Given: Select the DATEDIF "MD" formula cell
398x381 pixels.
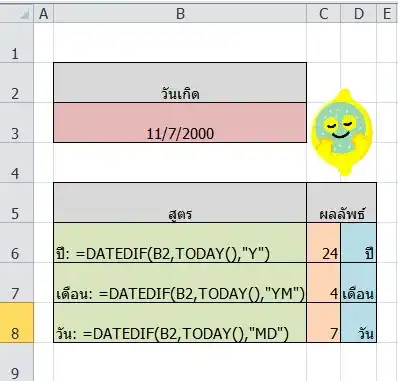Looking at the screenshot, I should coord(180,323).
